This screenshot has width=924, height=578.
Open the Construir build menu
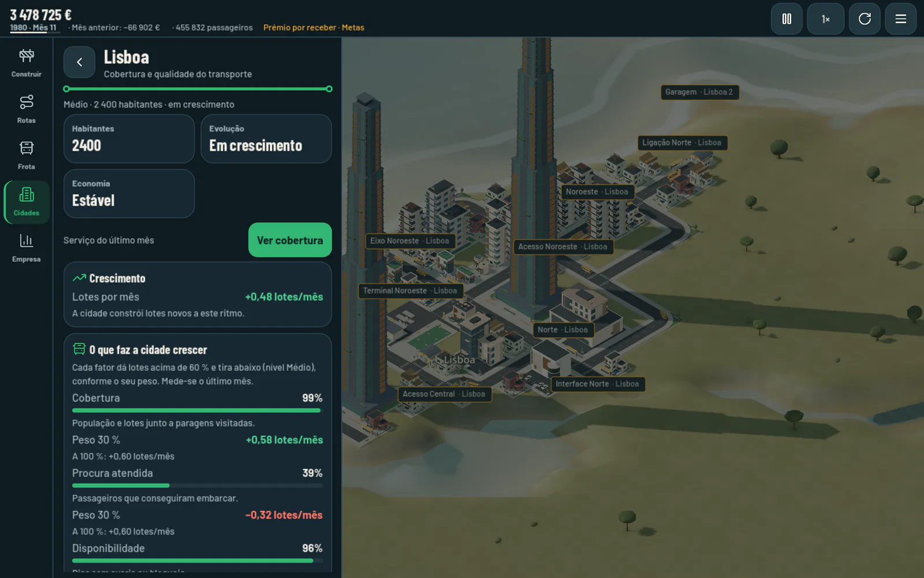point(27,62)
